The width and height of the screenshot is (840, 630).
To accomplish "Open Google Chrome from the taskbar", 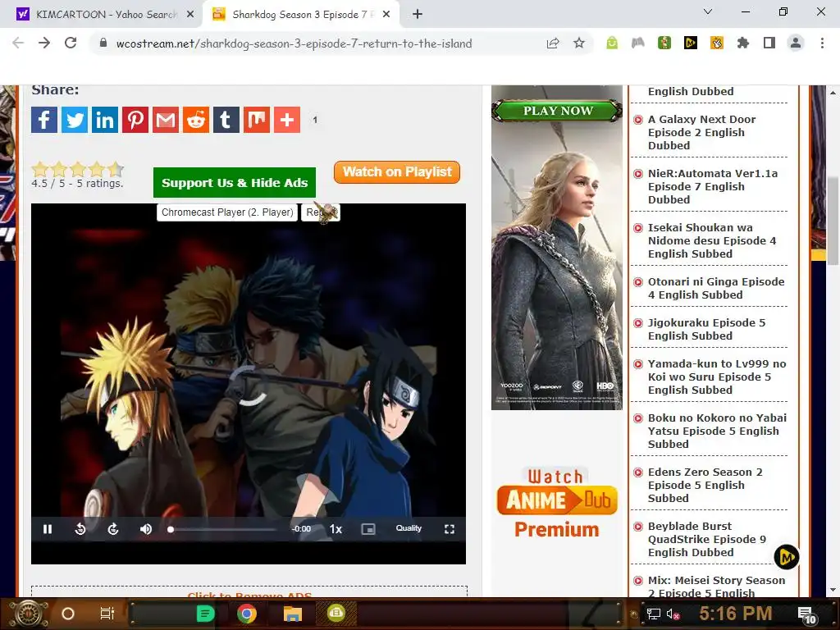I will (x=247, y=614).
